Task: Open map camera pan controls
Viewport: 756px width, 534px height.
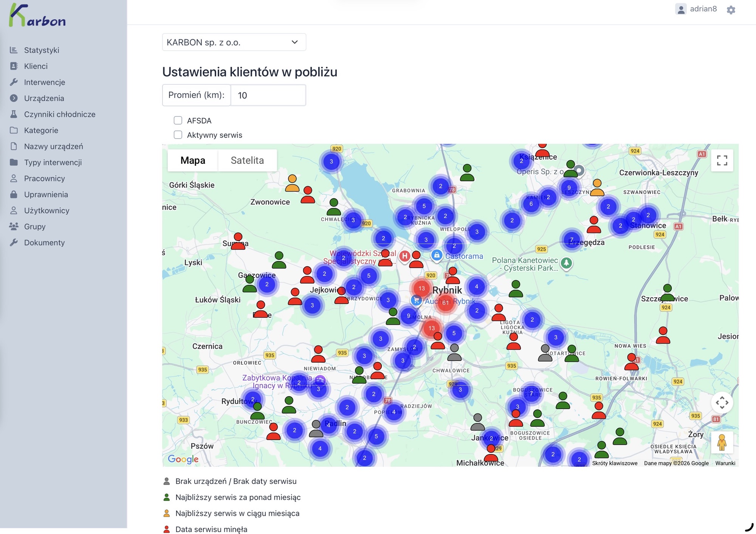Action: (x=722, y=403)
